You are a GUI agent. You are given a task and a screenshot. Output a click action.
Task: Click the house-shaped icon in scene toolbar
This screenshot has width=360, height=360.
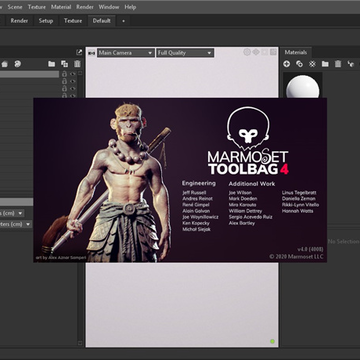coord(5,64)
